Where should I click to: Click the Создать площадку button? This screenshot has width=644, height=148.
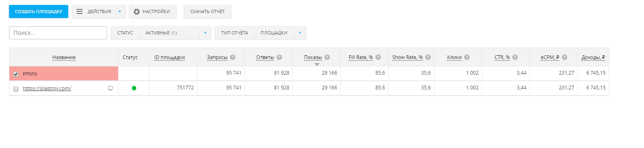point(38,11)
